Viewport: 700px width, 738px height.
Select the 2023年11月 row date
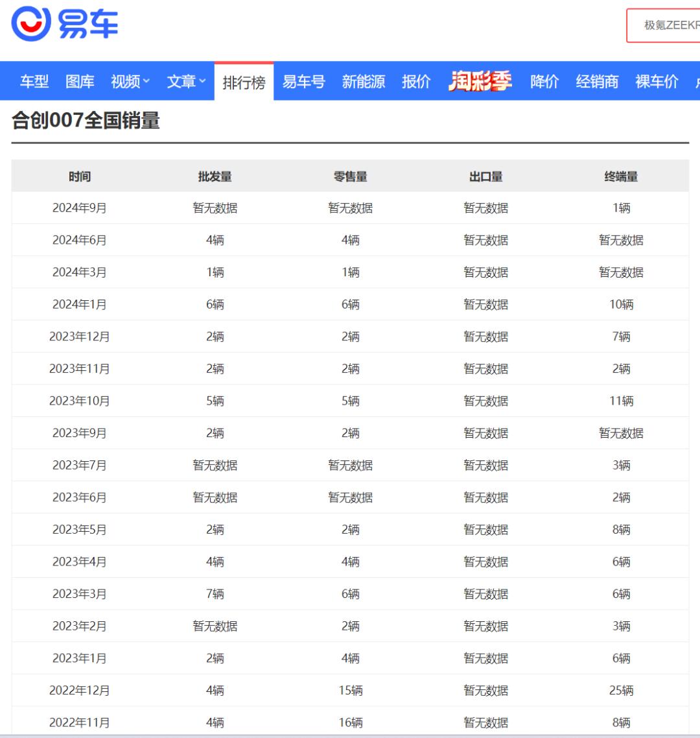(x=80, y=368)
